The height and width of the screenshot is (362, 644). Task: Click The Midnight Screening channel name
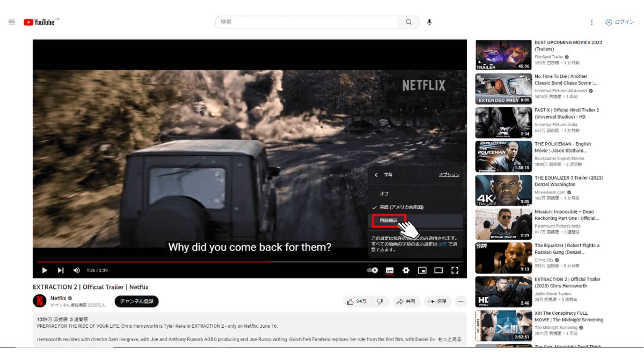point(556,327)
